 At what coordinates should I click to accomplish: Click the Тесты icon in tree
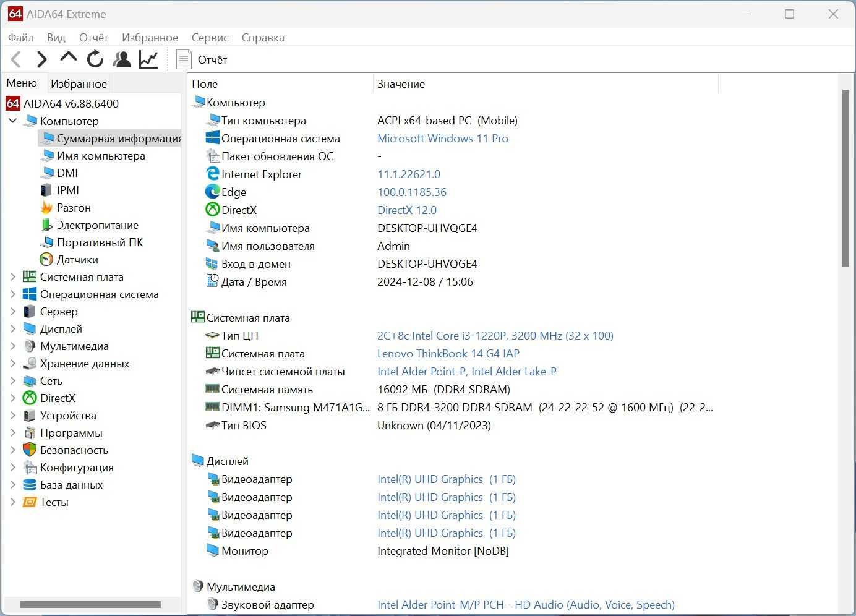click(x=30, y=502)
